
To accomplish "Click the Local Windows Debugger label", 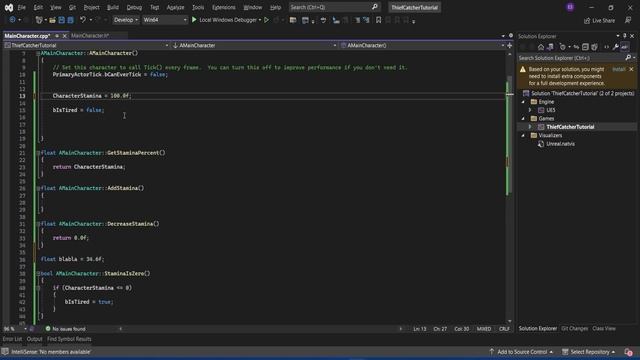I will pos(228,20).
